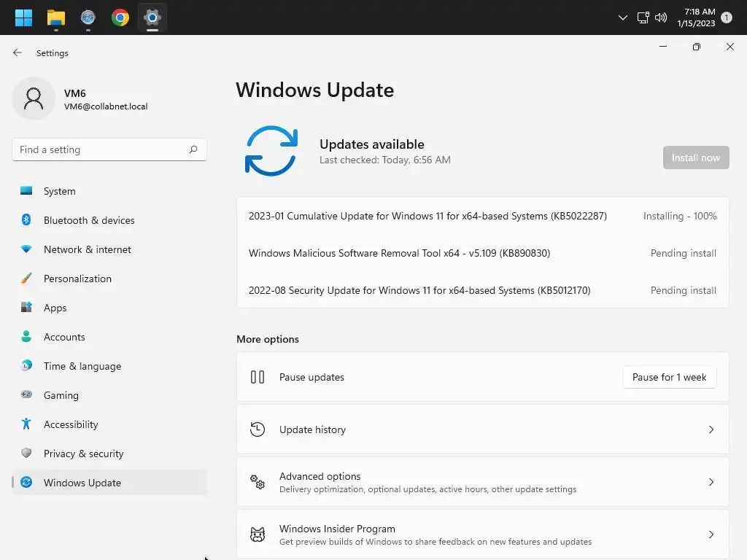Open Bluetooth & devices settings
The image size is (747, 560).
109,220
